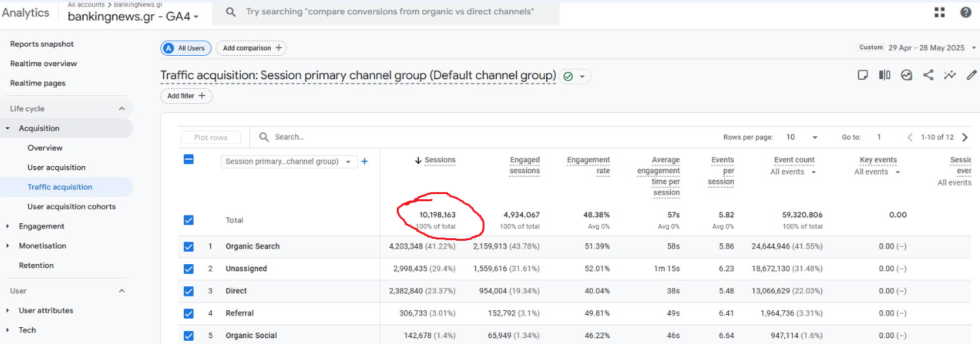Toggle the header select-all rows checkbox

click(188, 159)
